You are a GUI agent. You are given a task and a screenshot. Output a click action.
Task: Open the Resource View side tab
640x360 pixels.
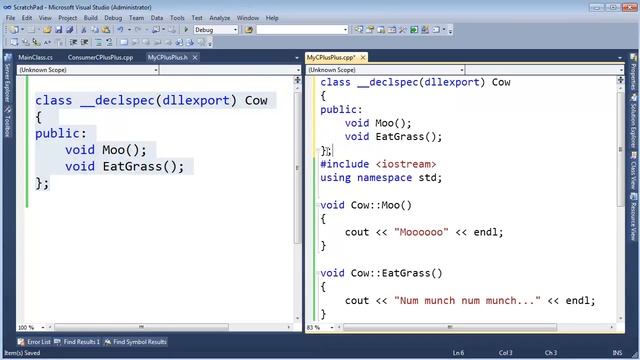tap(633, 217)
